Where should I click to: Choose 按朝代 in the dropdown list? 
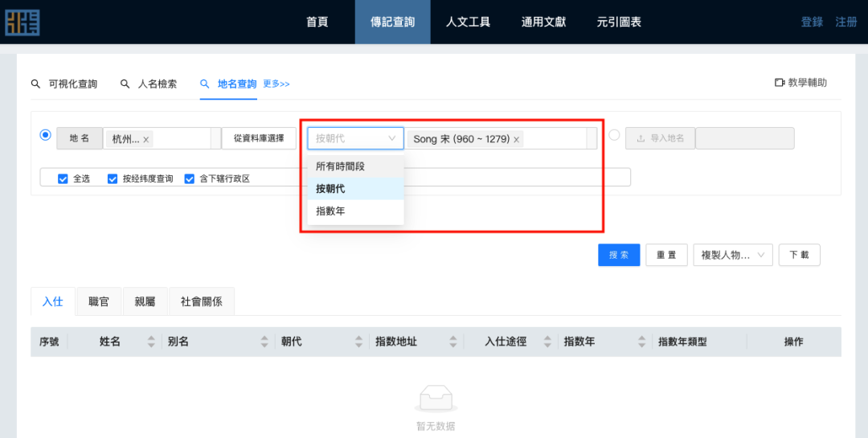(x=355, y=189)
